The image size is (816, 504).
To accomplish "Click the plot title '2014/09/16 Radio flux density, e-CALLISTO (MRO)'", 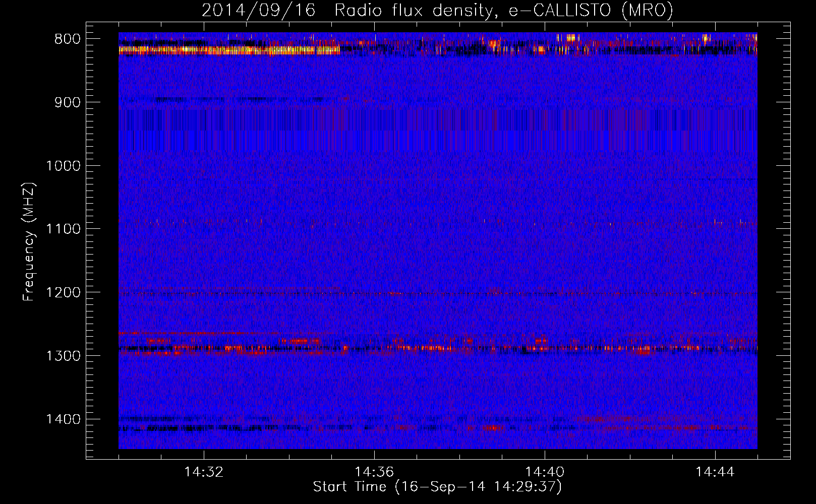I will point(437,10).
